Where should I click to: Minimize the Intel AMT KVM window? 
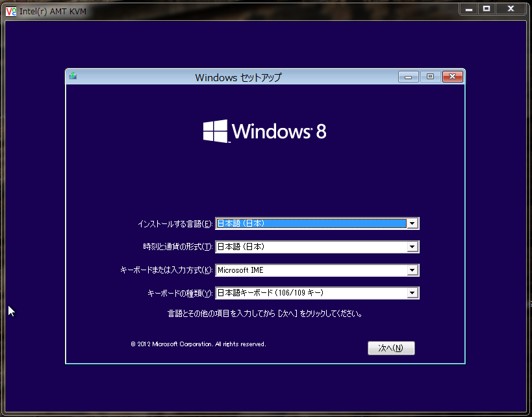coord(469,9)
